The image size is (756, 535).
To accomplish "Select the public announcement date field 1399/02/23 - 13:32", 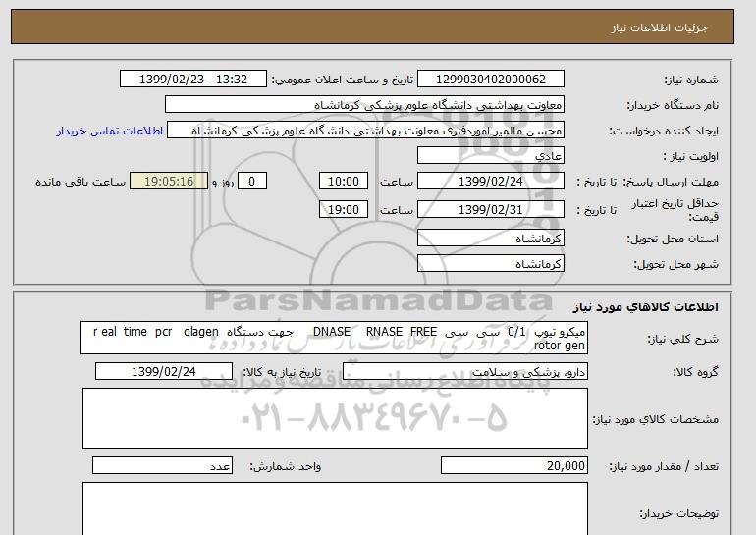I will point(192,80).
